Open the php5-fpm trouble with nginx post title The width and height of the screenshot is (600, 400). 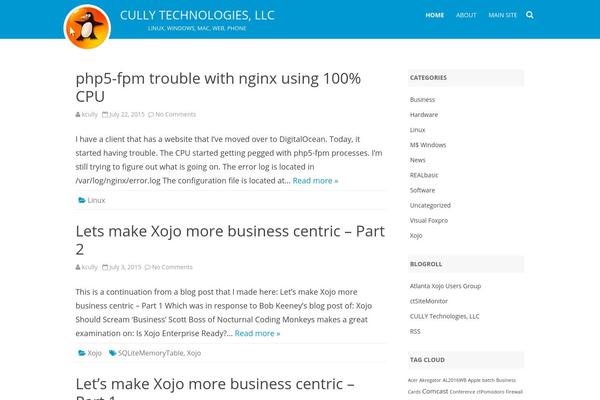point(218,87)
